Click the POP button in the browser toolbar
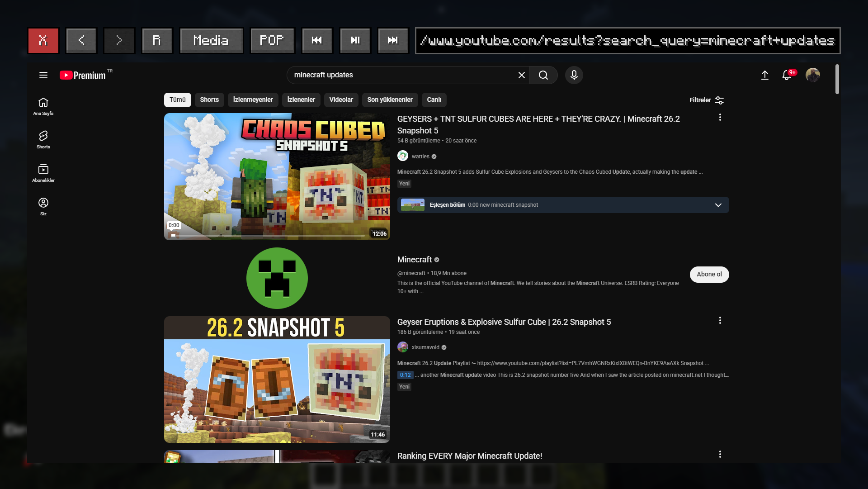 [x=272, y=41]
